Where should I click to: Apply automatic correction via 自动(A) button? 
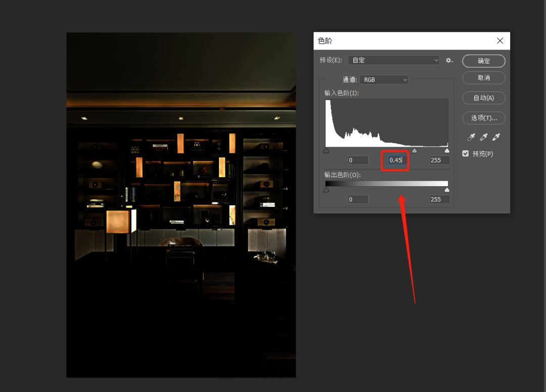[x=483, y=98]
